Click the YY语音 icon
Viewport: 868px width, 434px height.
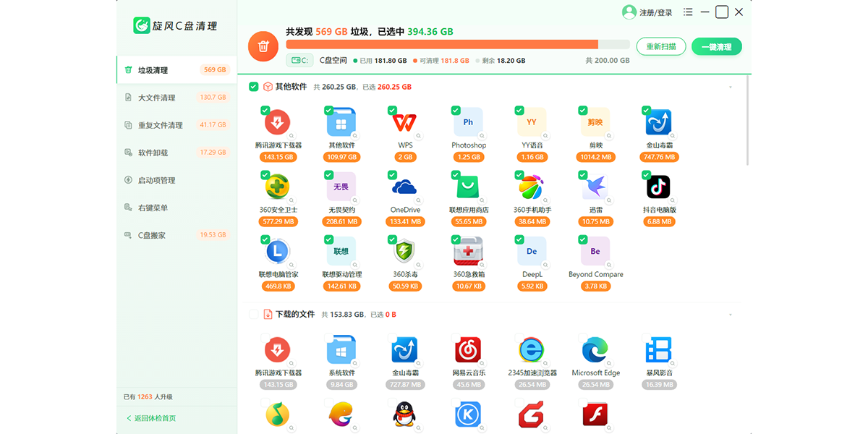[532, 122]
